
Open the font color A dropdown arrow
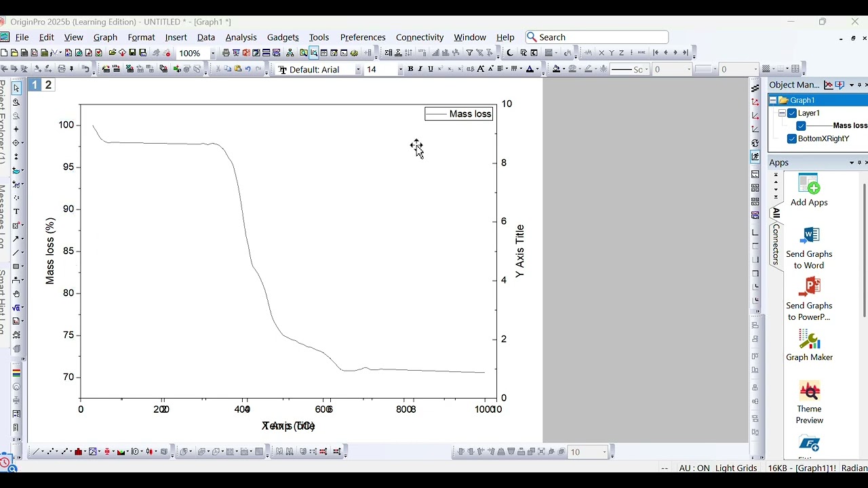[x=537, y=69]
